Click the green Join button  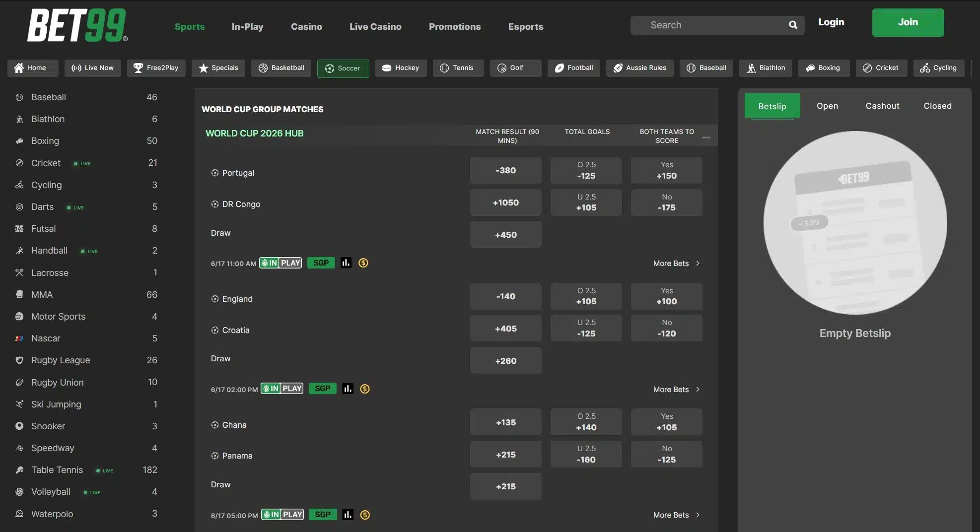(x=908, y=22)
